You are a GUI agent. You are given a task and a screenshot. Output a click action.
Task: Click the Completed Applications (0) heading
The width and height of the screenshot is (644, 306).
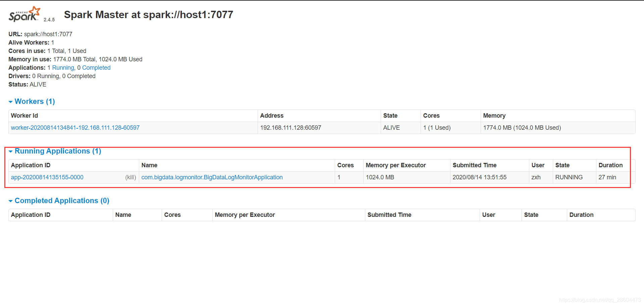pos(62,201)
